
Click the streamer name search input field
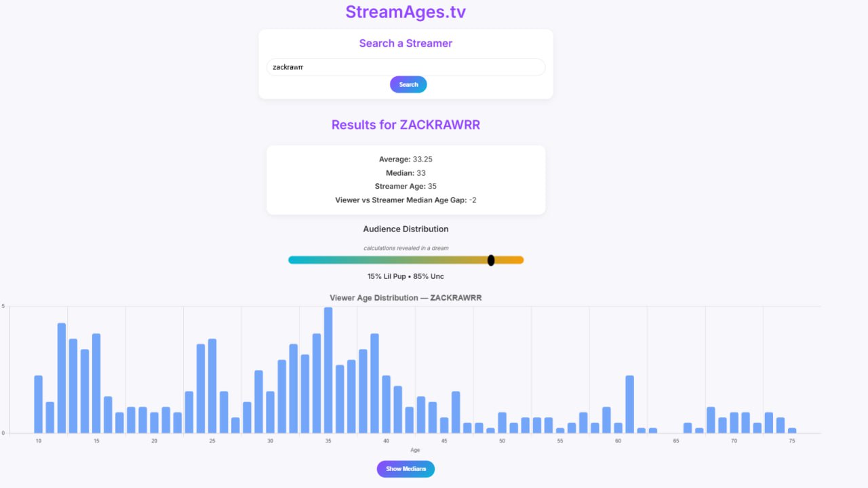(x=406, y=67)
